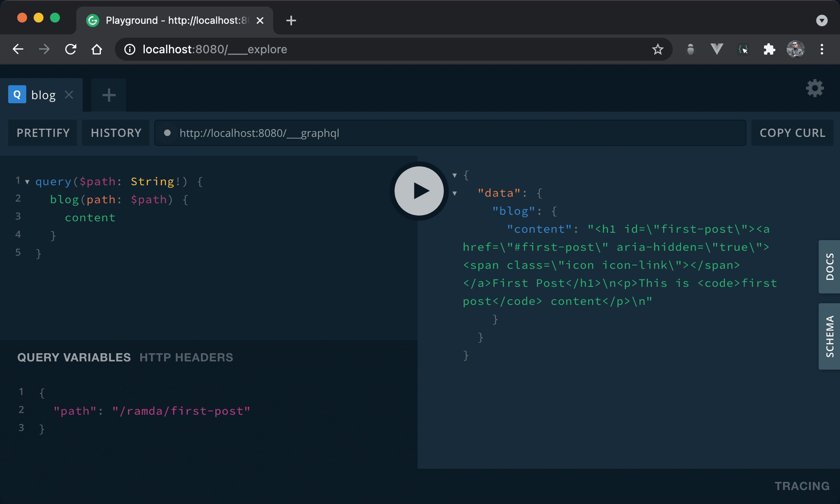840x504 pixels.
Task: Open the DOCS side panel
Action: [829, 267]
